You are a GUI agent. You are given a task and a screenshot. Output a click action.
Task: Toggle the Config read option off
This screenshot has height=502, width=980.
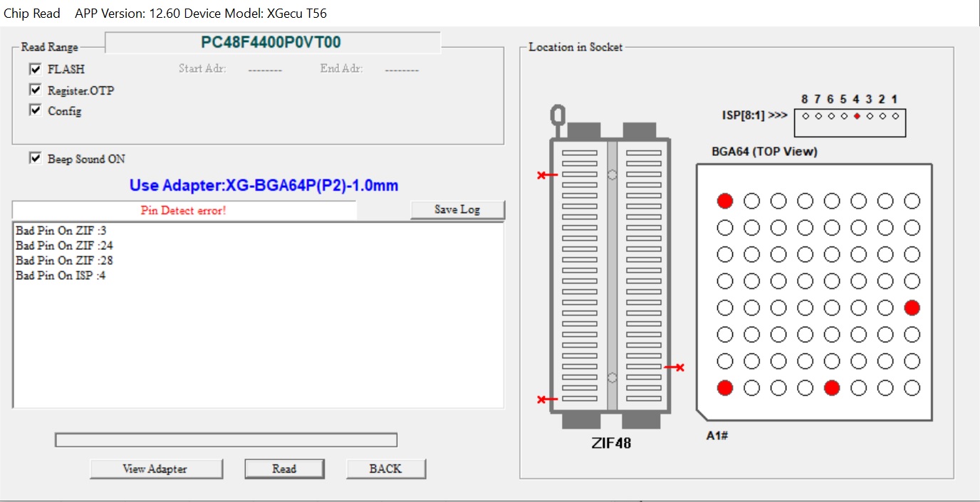coord(36,110)
